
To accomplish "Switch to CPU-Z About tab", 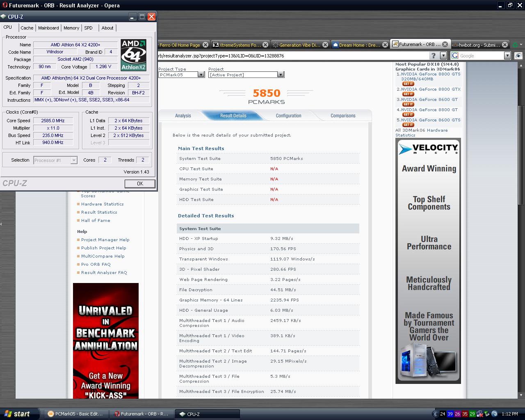I will [x=107, y=28].
